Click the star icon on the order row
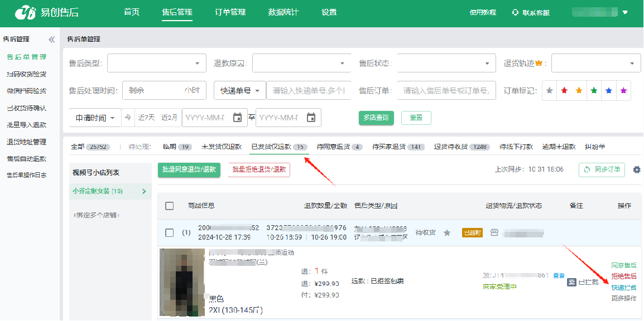This screenshot has width=644, height=321. [x=446, y=233]
